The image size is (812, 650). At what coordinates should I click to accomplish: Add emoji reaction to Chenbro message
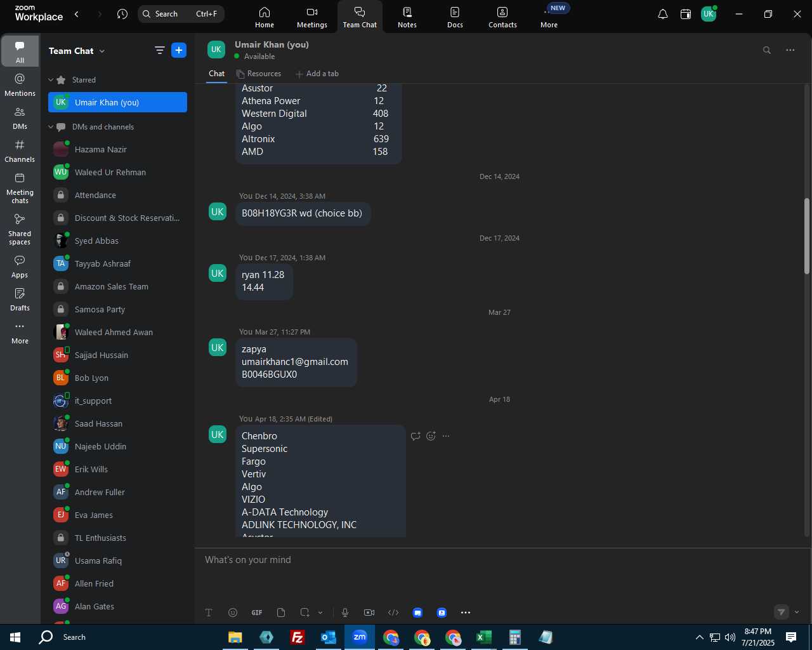pyautogui.click(x=431, y=436)
